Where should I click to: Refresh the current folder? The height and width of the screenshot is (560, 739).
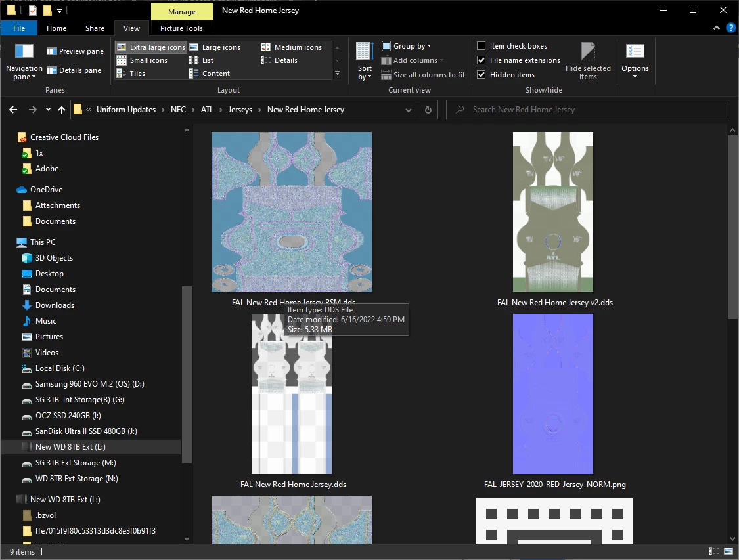(x=428, y=110)
